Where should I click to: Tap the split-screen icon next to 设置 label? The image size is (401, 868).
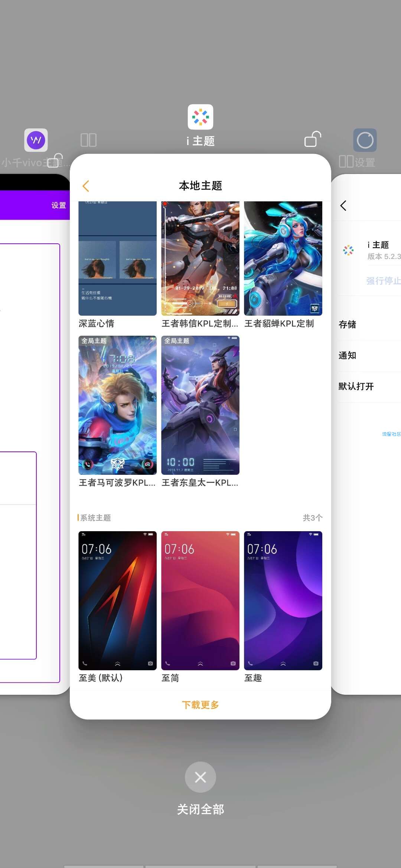pos(346,162)
